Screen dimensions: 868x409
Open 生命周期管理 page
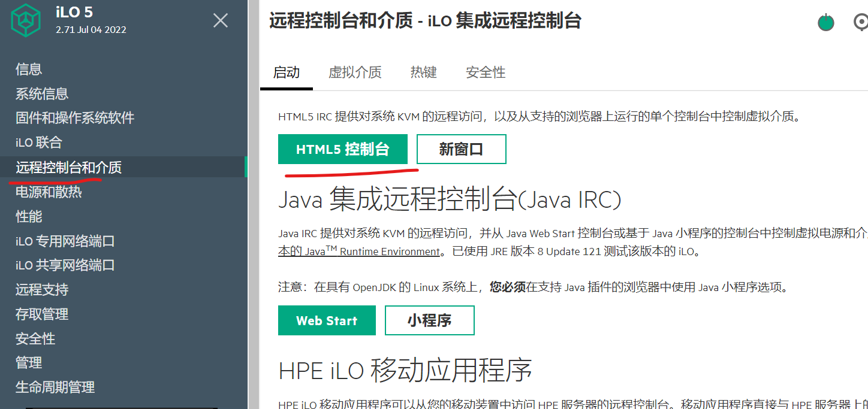(55, 387)
